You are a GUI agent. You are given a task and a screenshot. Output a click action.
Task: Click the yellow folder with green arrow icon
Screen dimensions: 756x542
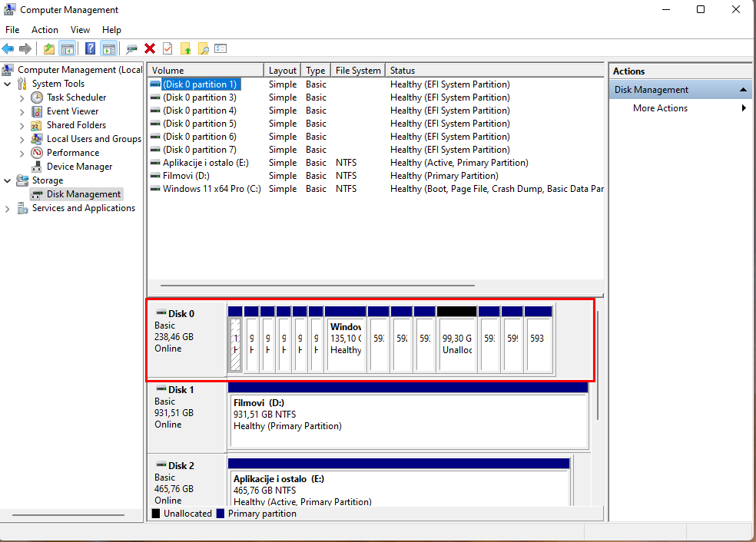186,48
